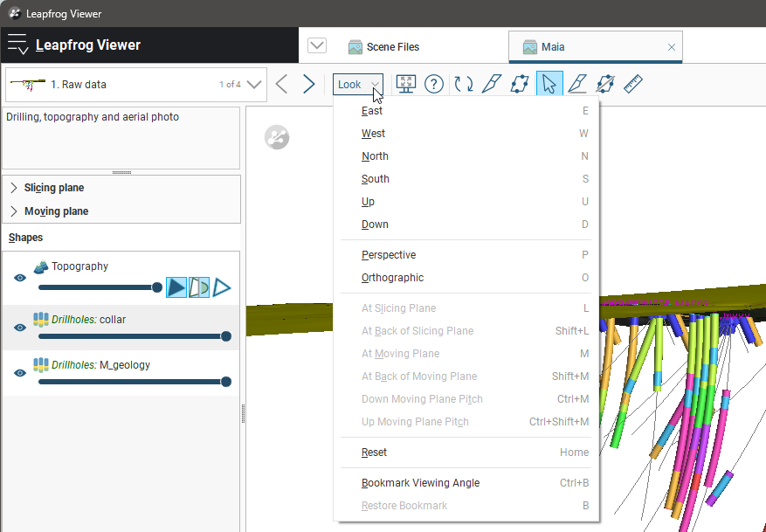This screenshot has width=766, height=532.
Task: Click the Drillholes collar item icon
Action: tap(41, 320)
